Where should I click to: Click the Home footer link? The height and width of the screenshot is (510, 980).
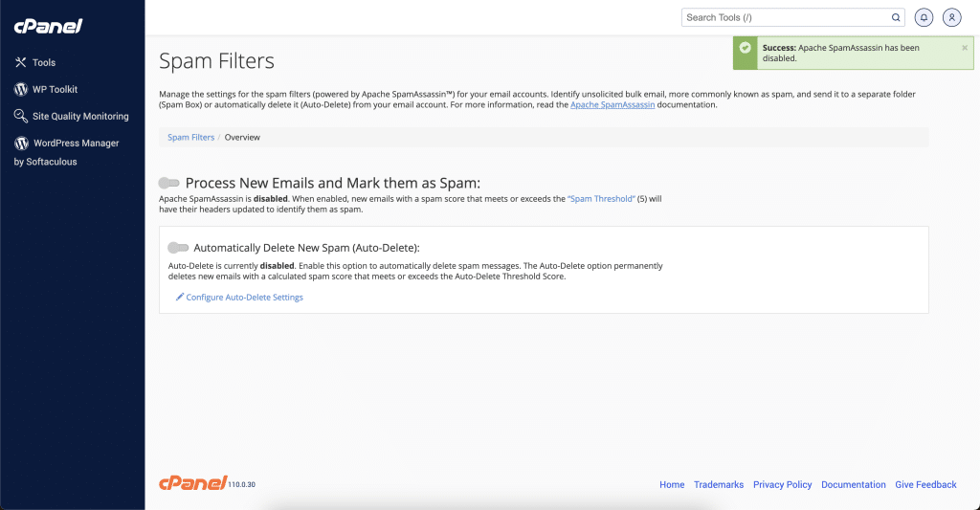[x=672, y=484]
